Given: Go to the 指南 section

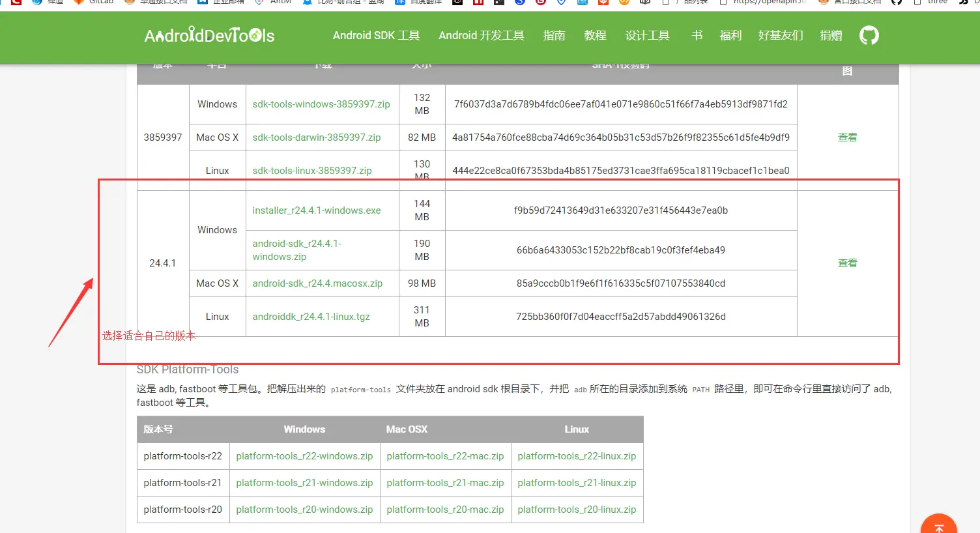Looking at the screenshot, I should 554,35.
